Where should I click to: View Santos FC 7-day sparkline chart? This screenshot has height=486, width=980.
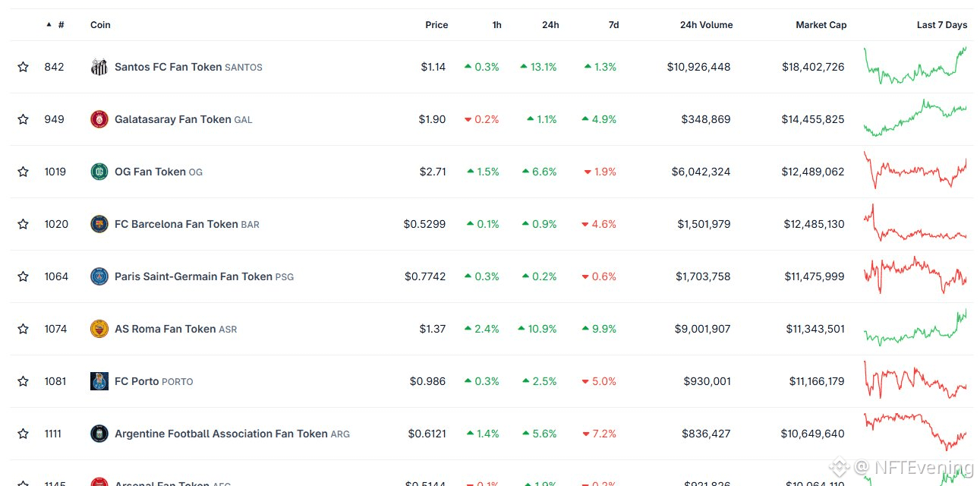tap(915, 65)
